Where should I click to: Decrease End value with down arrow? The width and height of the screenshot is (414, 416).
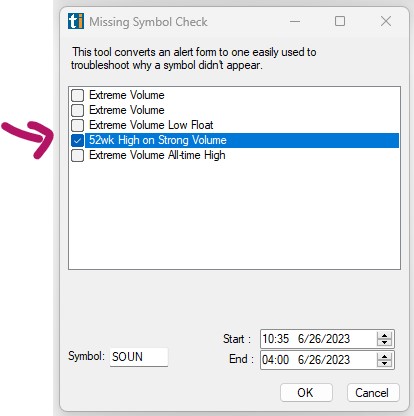pos(384,363)
